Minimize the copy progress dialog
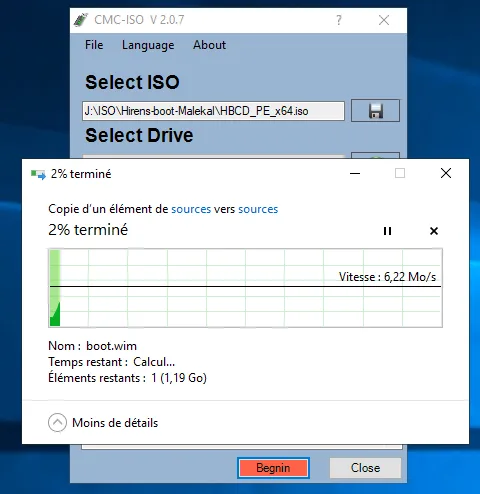This screenshot has height=494, width=480. [355, 173]
